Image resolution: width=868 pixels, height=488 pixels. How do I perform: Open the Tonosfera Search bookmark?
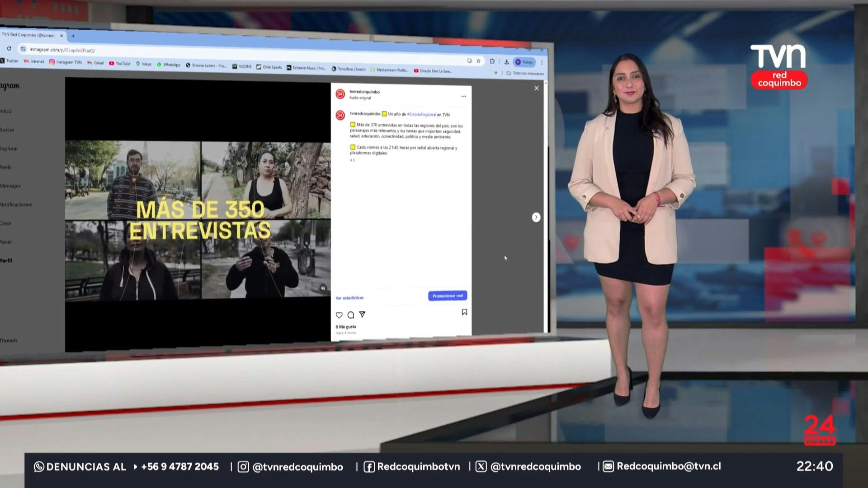tap(349, 69)
